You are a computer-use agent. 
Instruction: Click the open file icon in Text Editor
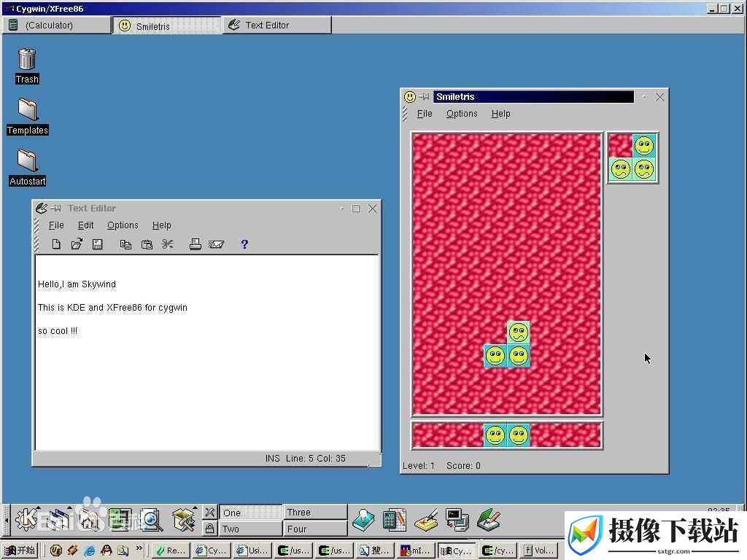coord(77,244)
